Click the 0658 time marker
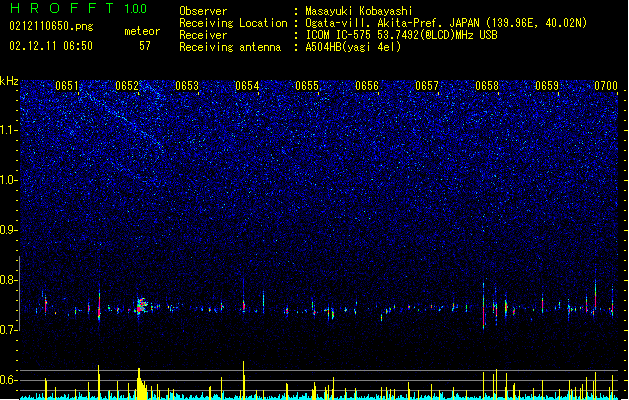 coord(487,86)
